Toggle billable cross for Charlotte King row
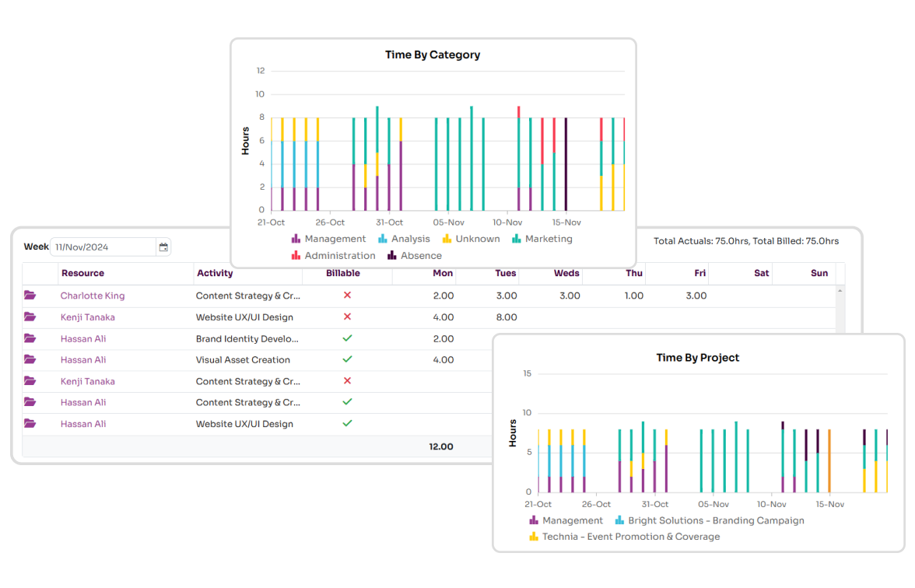The image size is (915, 588). tap(347, 296)
